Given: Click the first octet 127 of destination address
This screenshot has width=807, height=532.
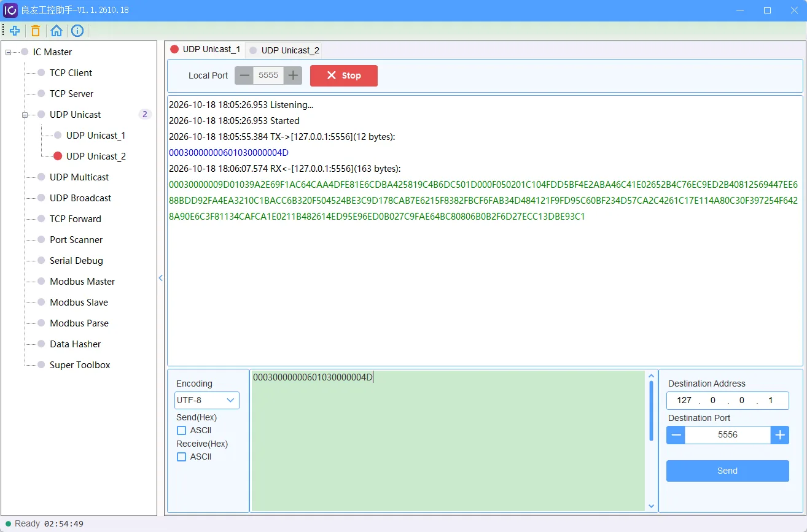Looking at the screenshot, I should (684, 401).
